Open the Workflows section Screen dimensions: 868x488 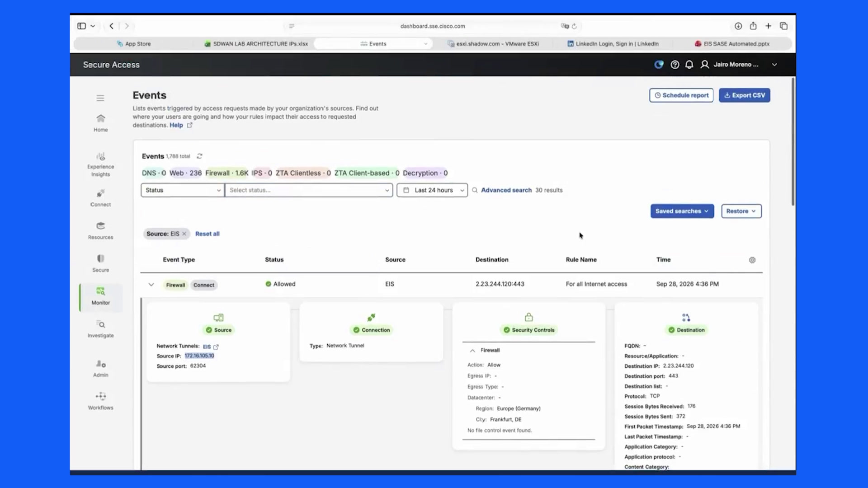point(100,402)
